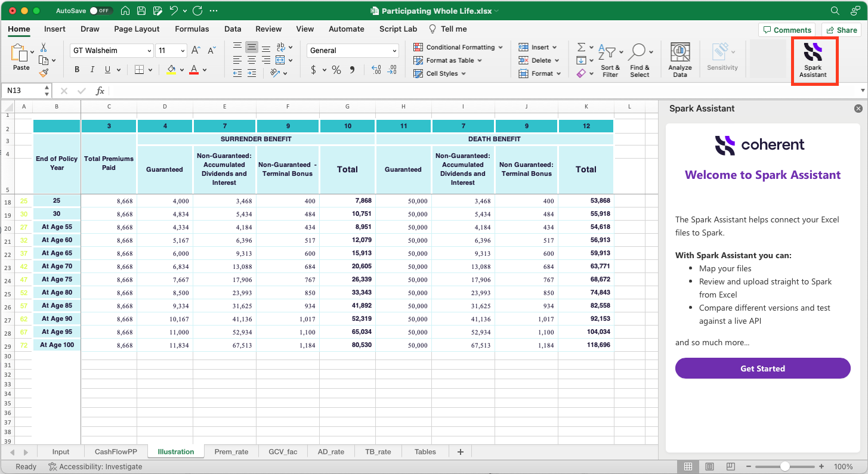Click the Name Box showing N13
The height and width of the screenshot is (474, 868).
[x=23, y=91]
